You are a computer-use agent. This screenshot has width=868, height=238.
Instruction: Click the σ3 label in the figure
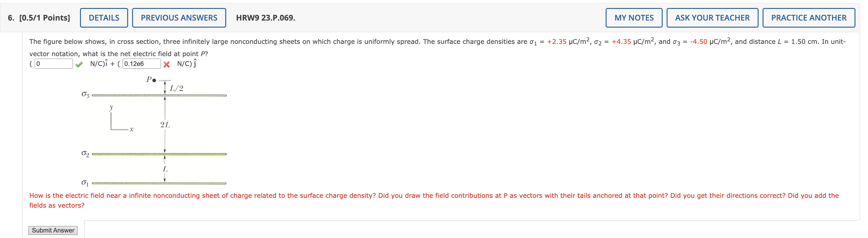click(x=85, y=94)
